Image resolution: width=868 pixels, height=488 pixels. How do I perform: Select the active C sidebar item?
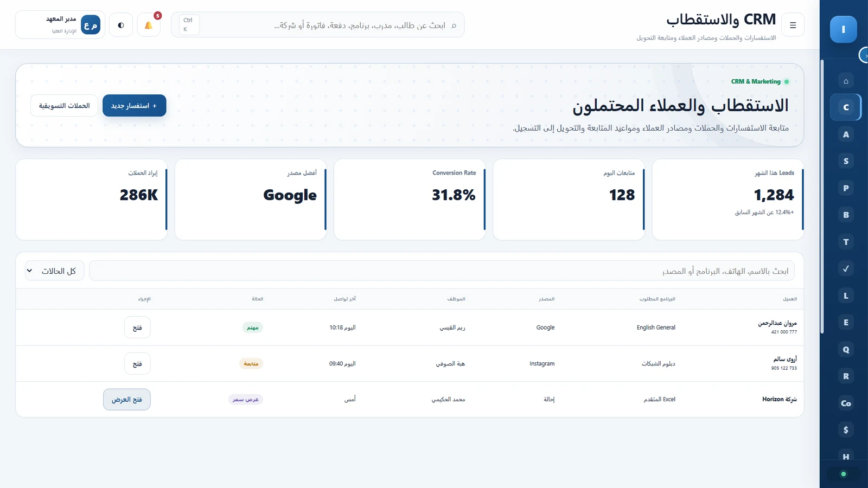click(x=845, y=107)
